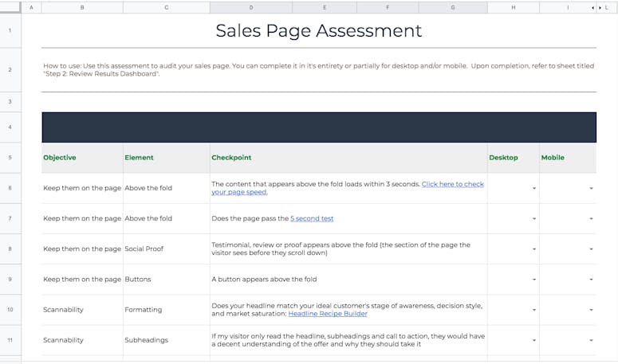Click the 'How to use' instructions text

tap(318, 69)
